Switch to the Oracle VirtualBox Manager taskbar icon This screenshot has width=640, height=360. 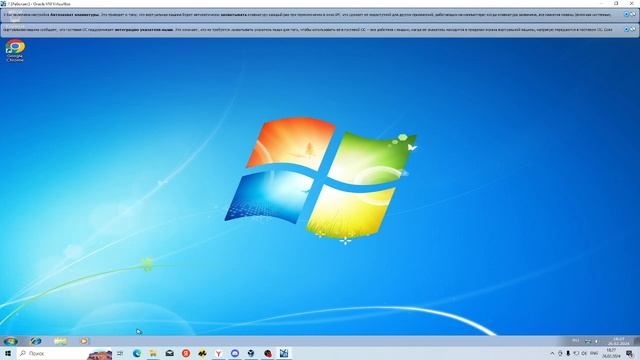point(251,353)
